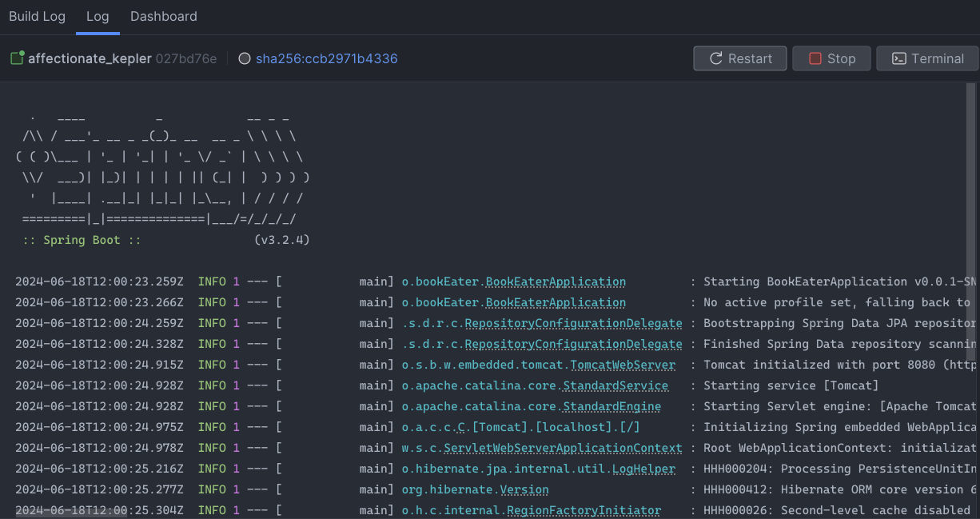Click the green container status icon

(17, 58)
